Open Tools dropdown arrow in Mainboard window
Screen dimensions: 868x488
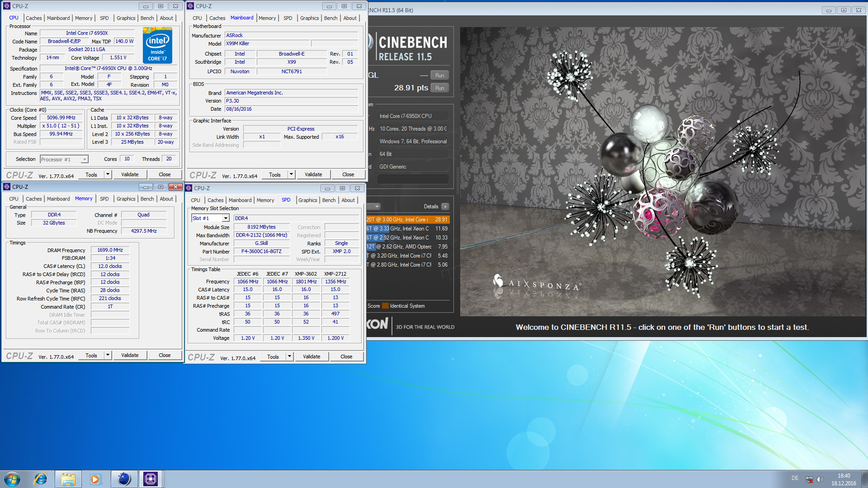(291, 174)
